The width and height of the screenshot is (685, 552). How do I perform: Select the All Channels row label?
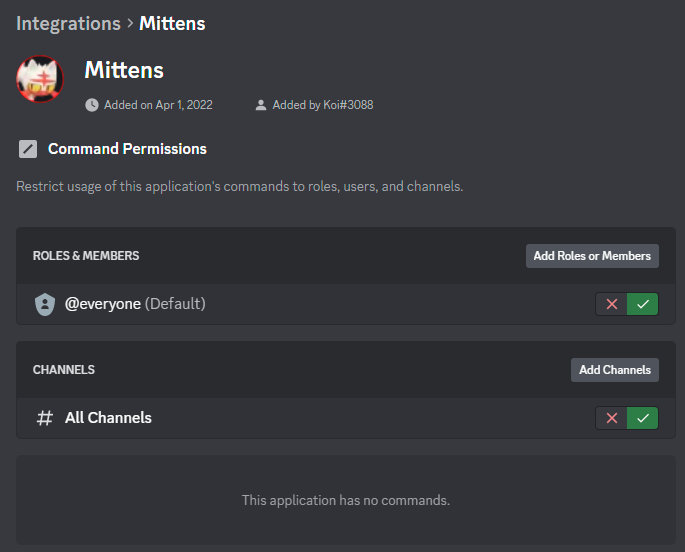pyautogui.click(x=108, y=418)
